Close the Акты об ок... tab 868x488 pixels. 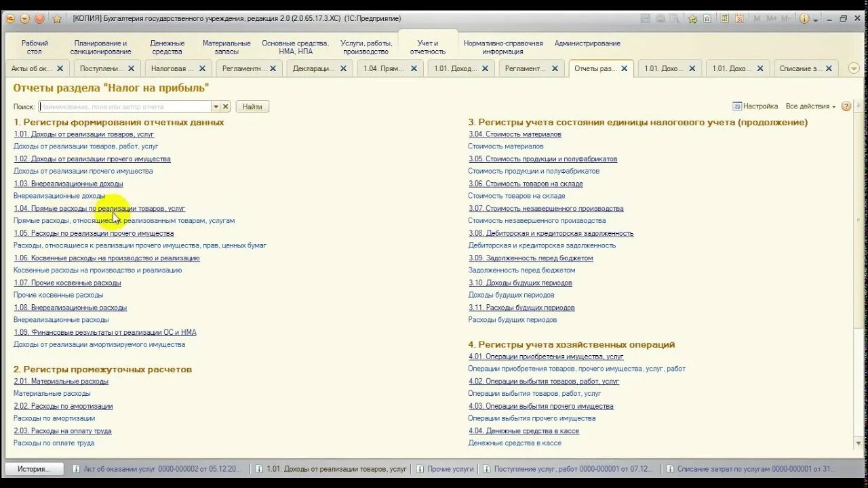[60, 68]
